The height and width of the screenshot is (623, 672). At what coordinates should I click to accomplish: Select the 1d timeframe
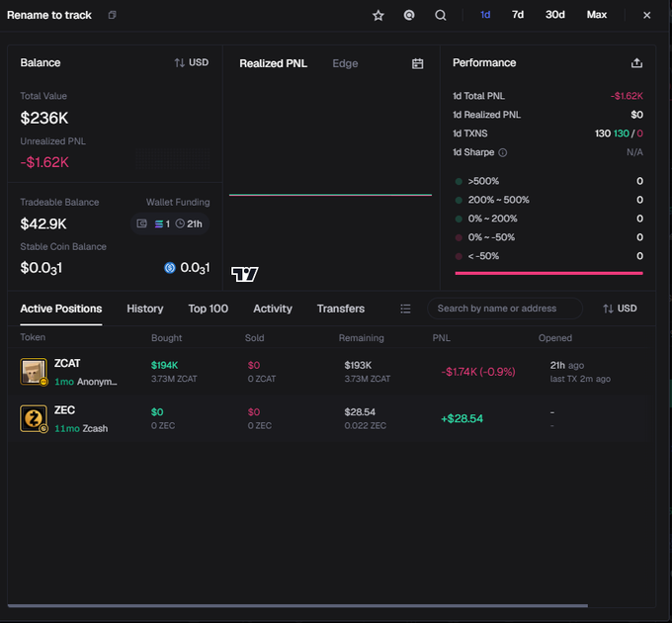pyautogui.click(x=485, y=15)
